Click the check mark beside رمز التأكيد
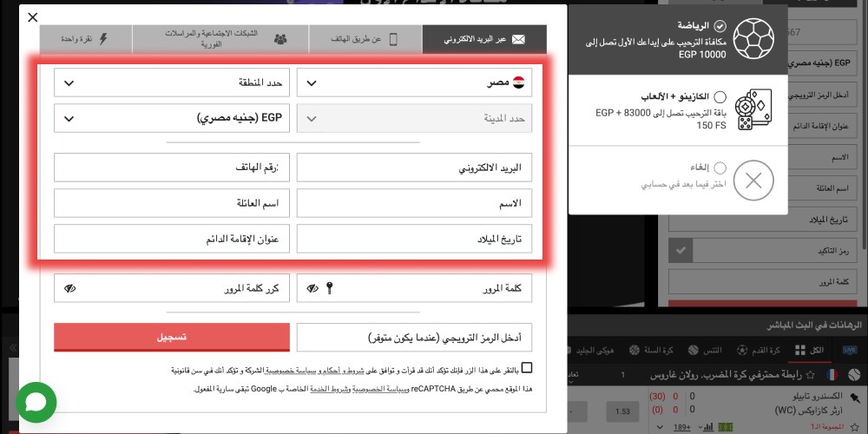Screen dimensions: 868x434 click(681, 251)
